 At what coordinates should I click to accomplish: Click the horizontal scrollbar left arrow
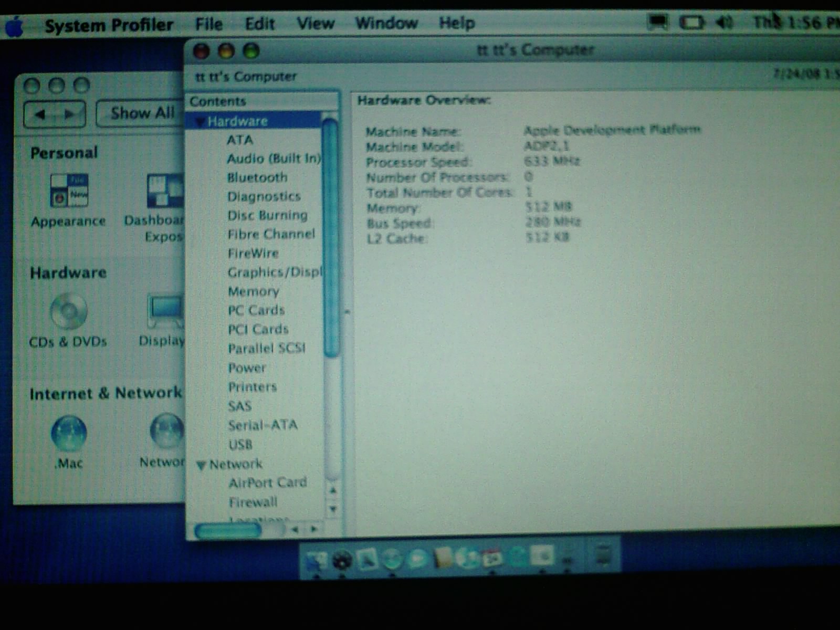296,529
